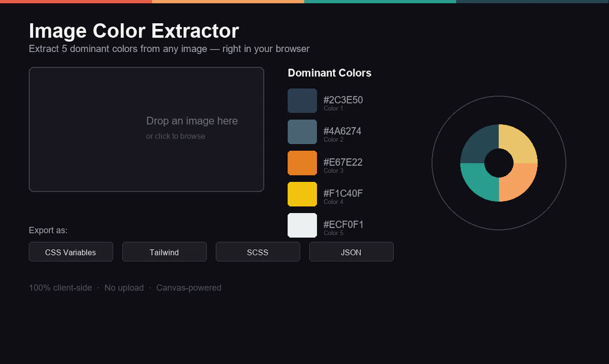
Task: Click the 'Color 4' label
Action: click(x=333, y=202)
